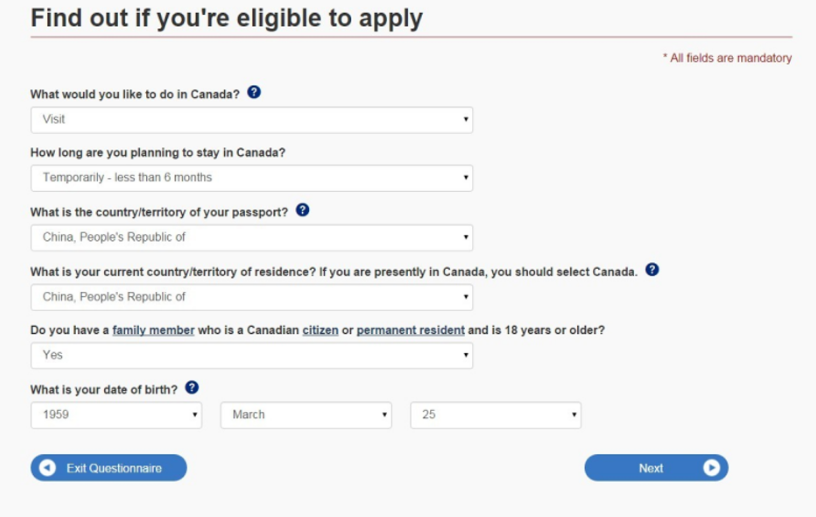The height and width of the screenshot is (517, 816).
Task: Click the back arrow icon on Exit Questionnaire
Action: coord(47,468)
